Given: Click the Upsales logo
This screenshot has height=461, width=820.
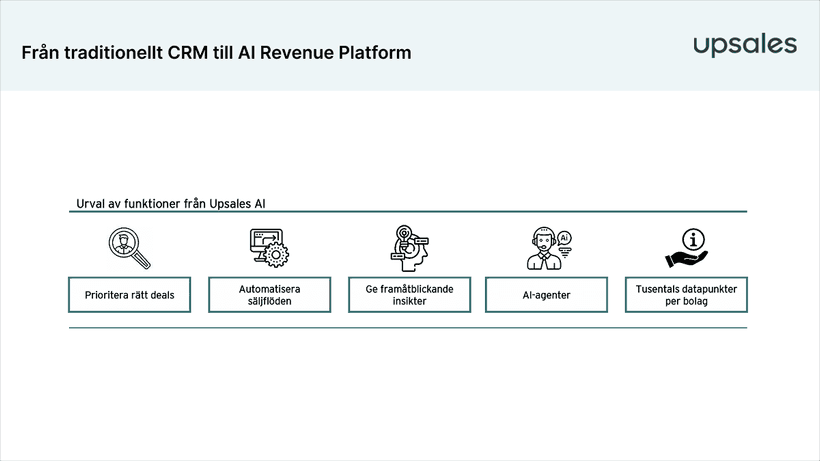Looking at the screenshot, I should tap(745, 45).
